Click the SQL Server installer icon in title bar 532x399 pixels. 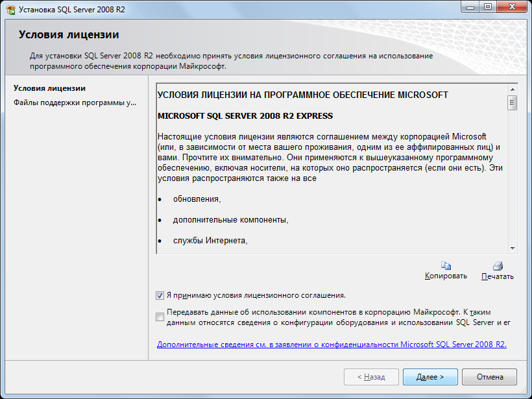9,8
